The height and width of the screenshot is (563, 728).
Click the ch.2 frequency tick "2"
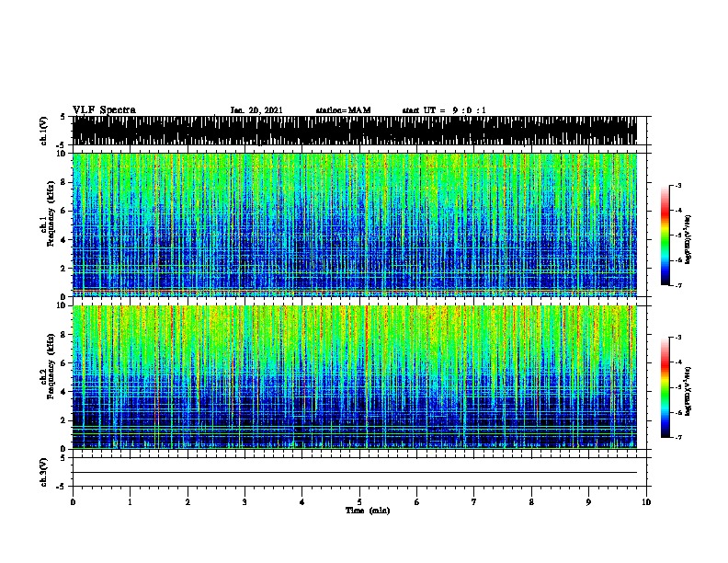pyautogui.click(x=63, y=420)
